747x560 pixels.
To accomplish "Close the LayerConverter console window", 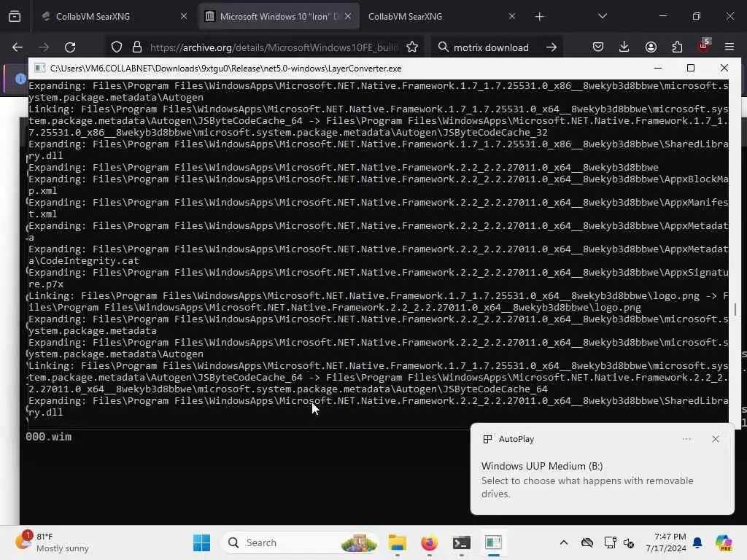I will click(724, 68).
